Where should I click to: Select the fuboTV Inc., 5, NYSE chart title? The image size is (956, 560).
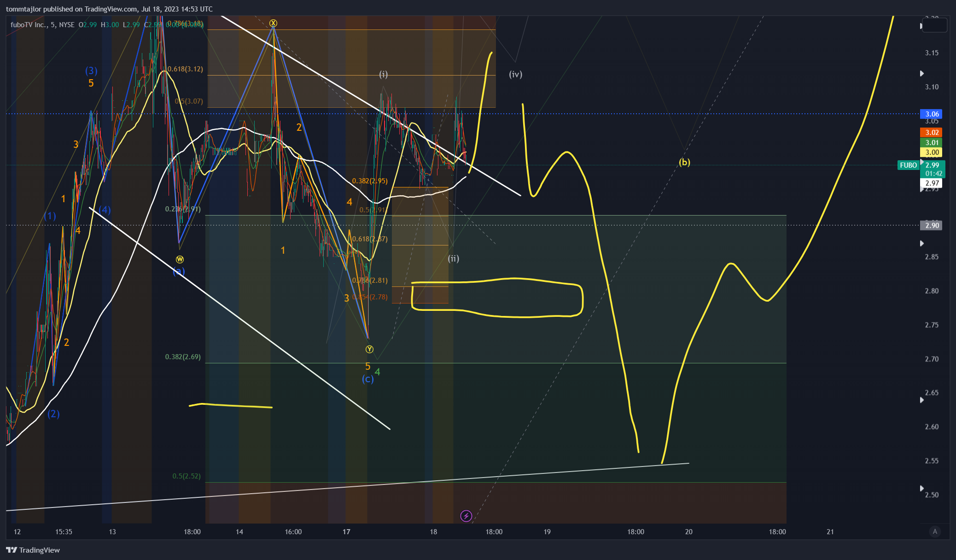[42, 24]
